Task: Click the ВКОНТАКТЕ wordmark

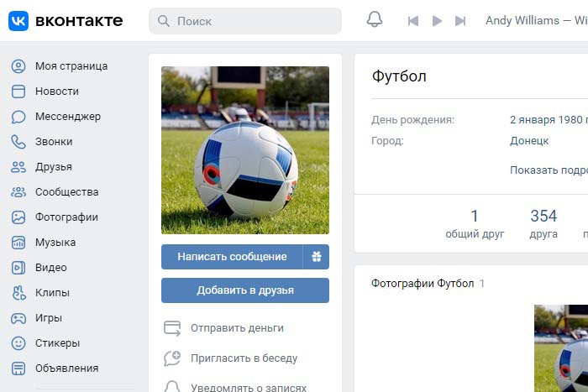Action: (x=79, y=21)
